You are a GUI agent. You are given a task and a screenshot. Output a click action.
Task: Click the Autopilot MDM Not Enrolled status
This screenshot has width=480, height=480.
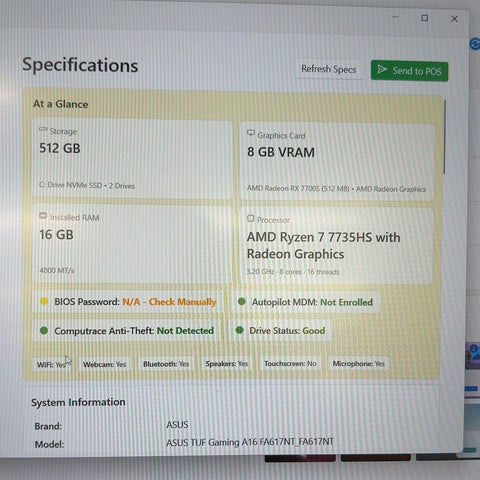347,302
